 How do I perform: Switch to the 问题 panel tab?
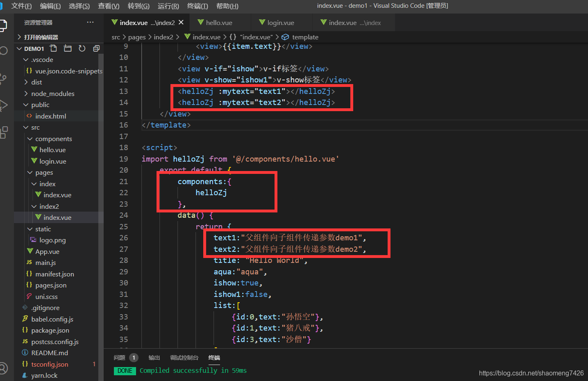tap(120, 358)
